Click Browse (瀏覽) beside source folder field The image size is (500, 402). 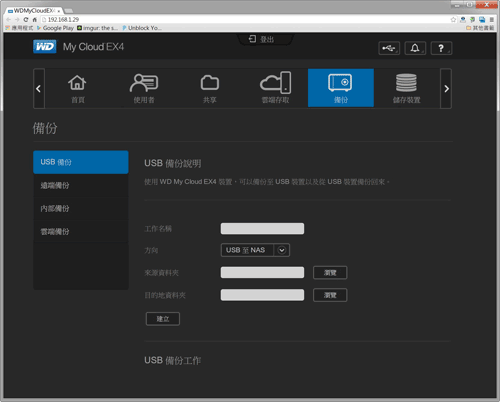click(330, 273)
